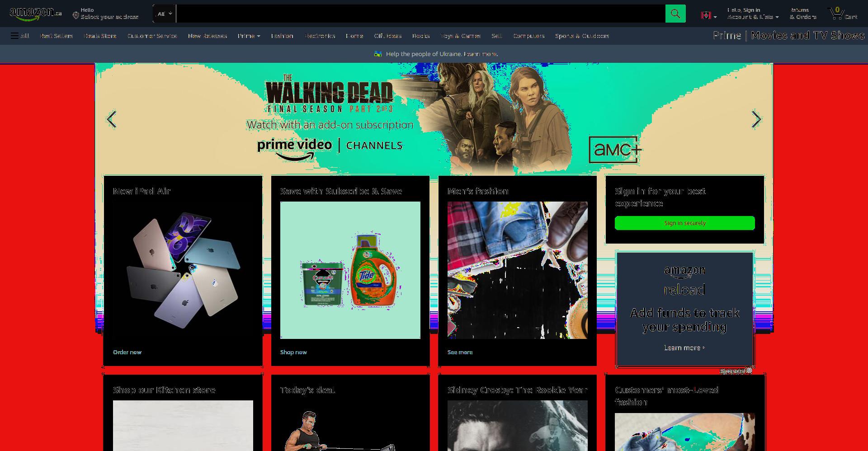Screen dimensions: 868x451
Task: Click the New iPad Air heading
Action: pos(142,191)
